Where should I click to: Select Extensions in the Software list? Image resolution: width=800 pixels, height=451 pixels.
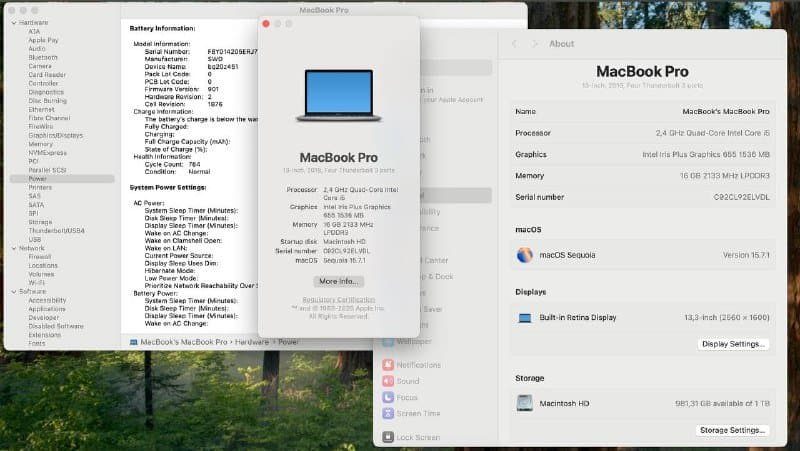45,335
